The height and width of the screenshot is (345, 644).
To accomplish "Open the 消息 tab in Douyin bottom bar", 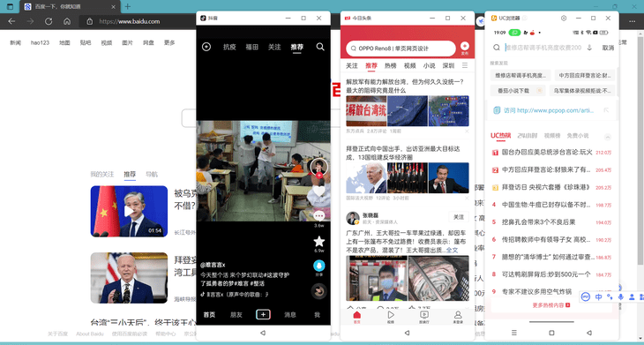I will pyautogui.click(x=290, y=315).
